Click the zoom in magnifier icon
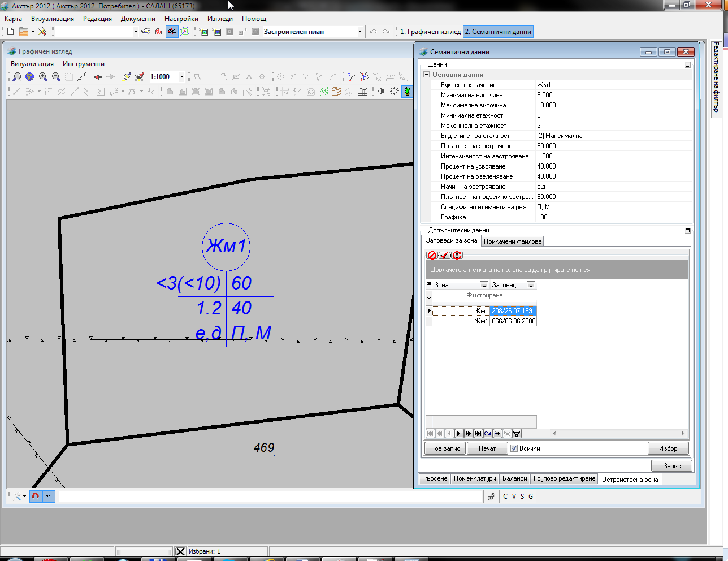Viewport: 728px width, 561px height. pyautogui.click(x=43, y=77)
